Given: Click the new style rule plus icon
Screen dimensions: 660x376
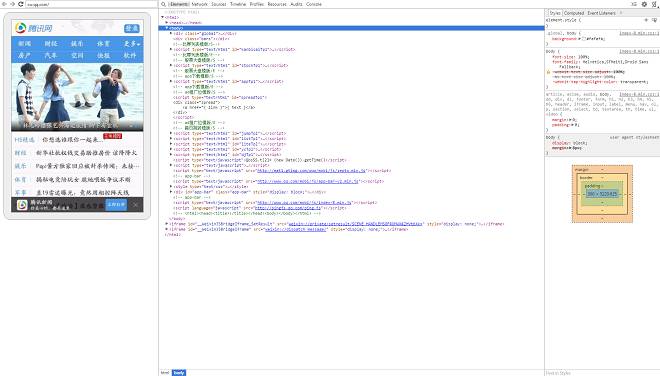Looking at the screenshot, I should click(x=646, y=20).
